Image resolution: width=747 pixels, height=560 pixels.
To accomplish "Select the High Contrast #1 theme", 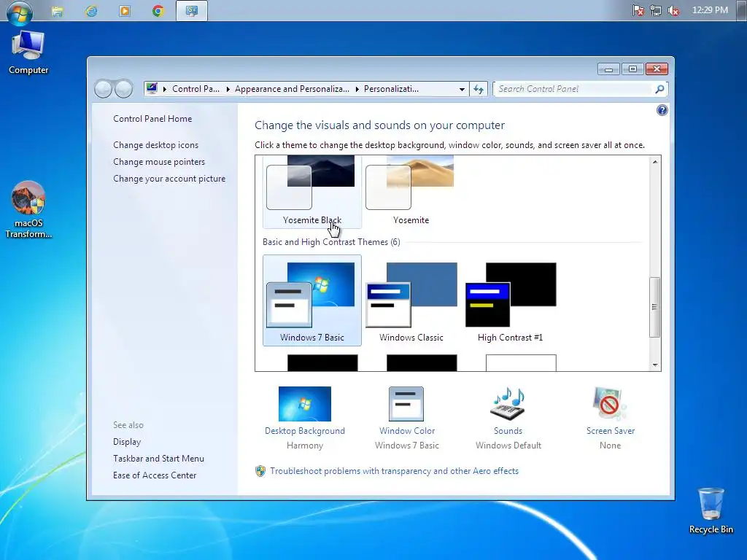I will click(x=510, y=300).
